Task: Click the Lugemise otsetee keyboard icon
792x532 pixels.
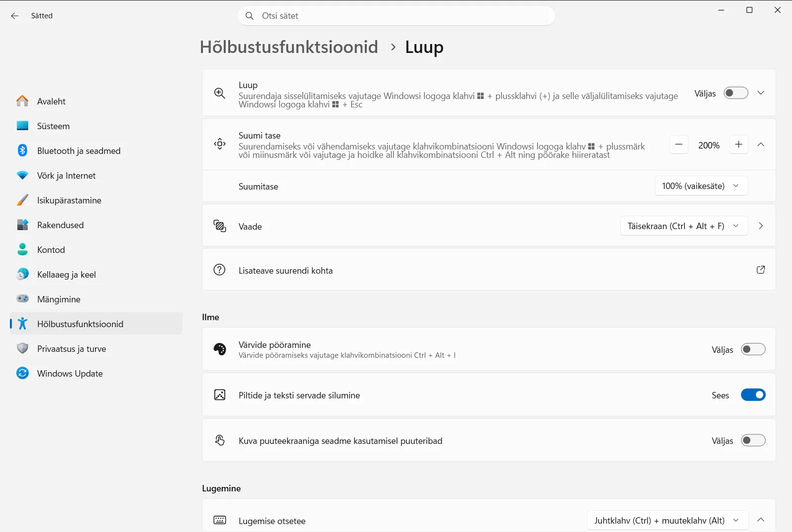Action: [x=220, y=520]
